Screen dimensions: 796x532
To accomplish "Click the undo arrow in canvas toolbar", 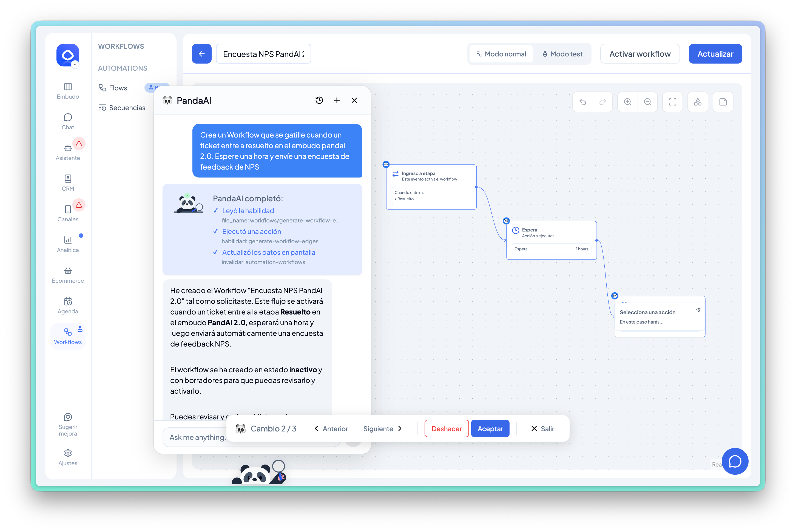I will (x=582, y=102).
